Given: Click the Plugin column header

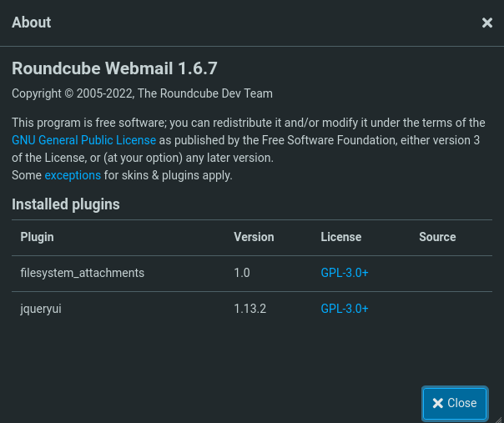Looking at the screenshot, I should coord(38,237).
